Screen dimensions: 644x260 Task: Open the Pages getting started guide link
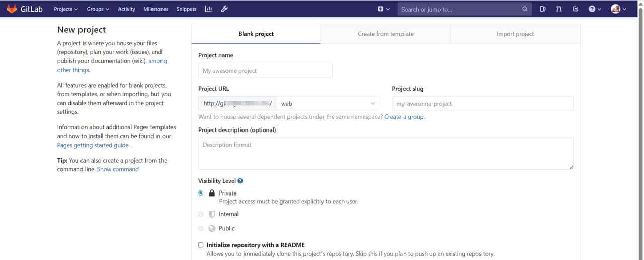pos(93,145)
